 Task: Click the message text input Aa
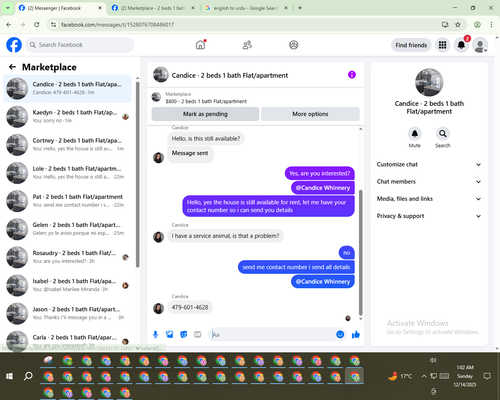[x=273, y=334]
